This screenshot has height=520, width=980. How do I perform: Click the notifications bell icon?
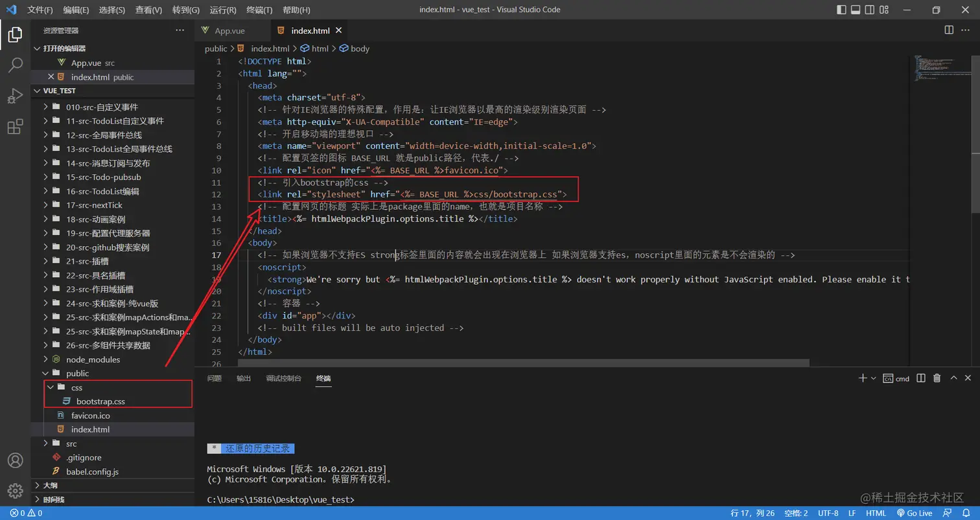point(965,513)
